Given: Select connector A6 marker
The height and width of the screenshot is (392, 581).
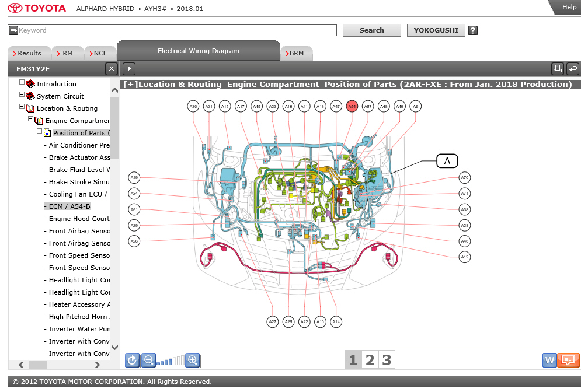Looking at the screenshot, I should [x=415, y=107].
